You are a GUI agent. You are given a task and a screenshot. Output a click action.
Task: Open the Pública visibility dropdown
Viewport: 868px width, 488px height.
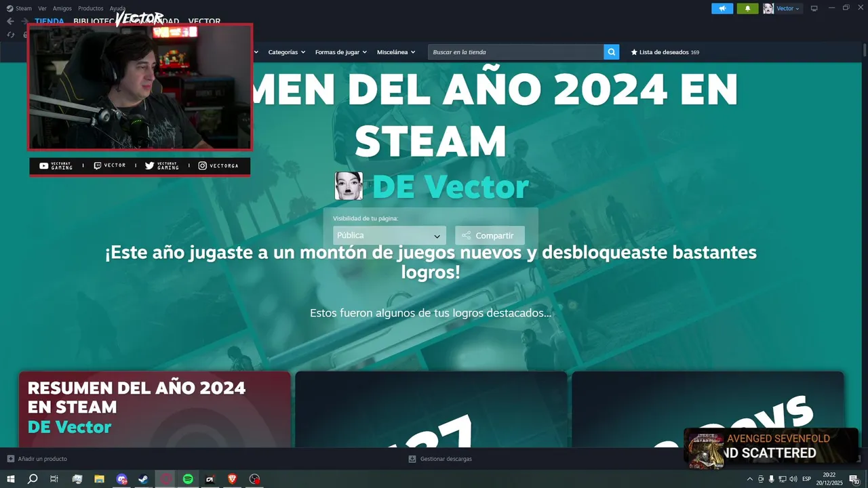(x=389, y=235)
